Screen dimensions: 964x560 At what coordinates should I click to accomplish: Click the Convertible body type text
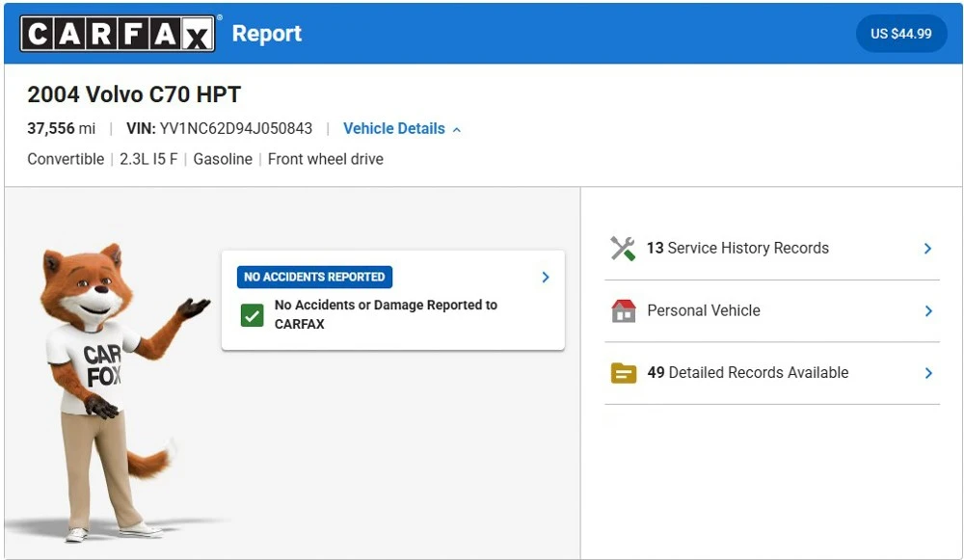66,159
